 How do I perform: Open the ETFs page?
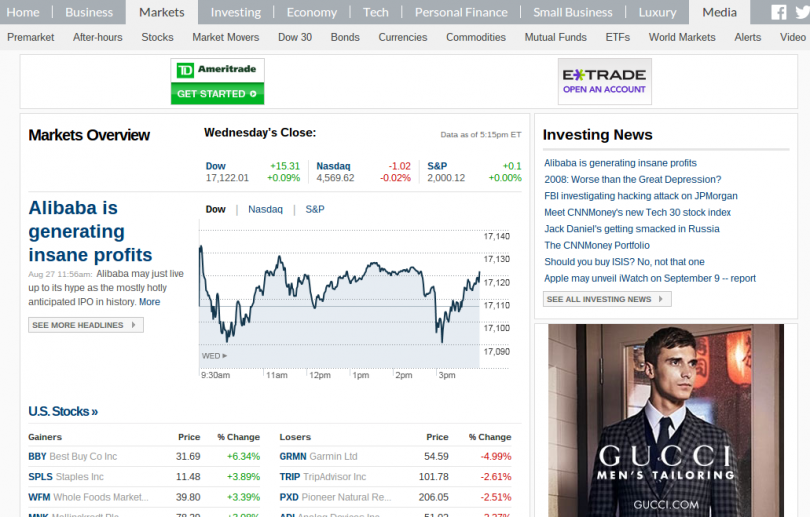click(618, 37)
